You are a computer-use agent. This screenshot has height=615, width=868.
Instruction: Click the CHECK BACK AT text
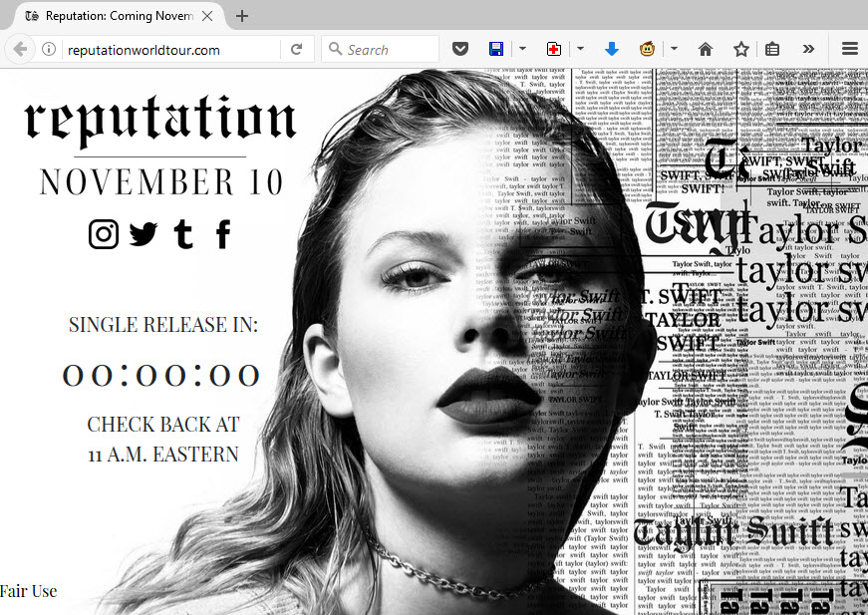163,424
